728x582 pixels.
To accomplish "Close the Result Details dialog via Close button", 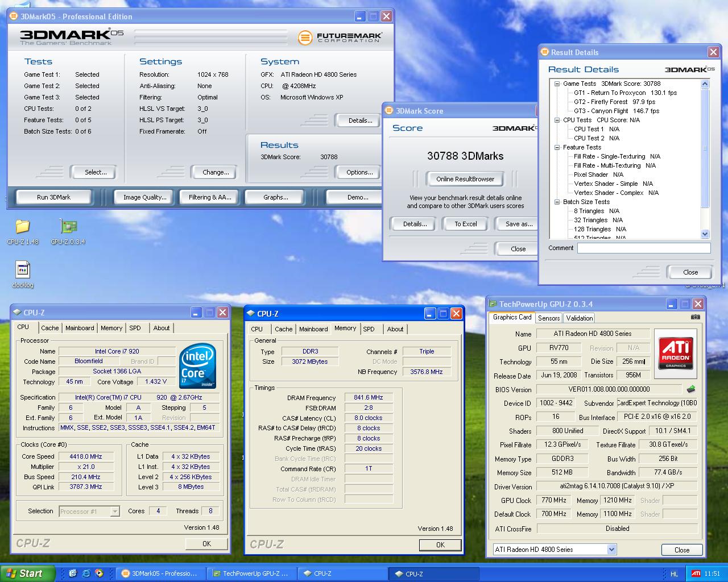I will 690,272.
